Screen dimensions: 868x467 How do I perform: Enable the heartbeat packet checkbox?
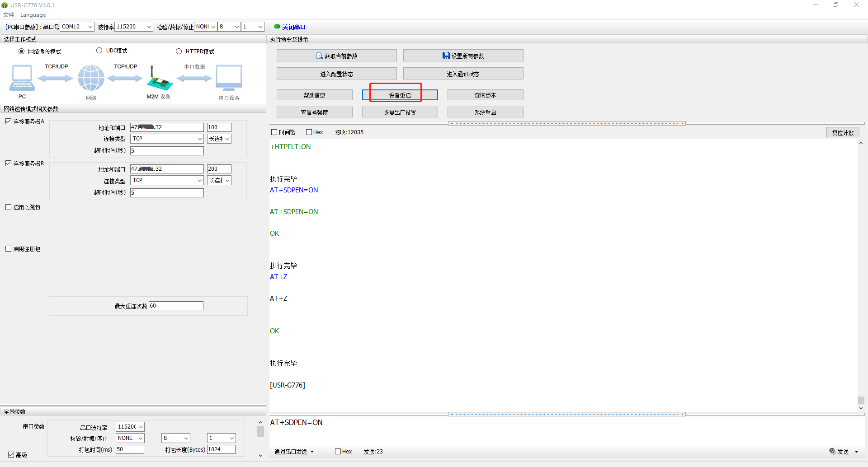pos(9,207)
